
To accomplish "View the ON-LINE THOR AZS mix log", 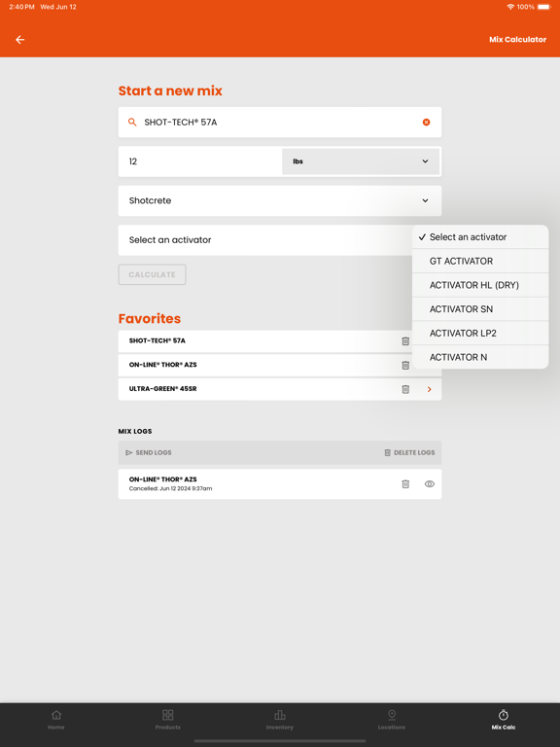I will [x=429, y=484].
